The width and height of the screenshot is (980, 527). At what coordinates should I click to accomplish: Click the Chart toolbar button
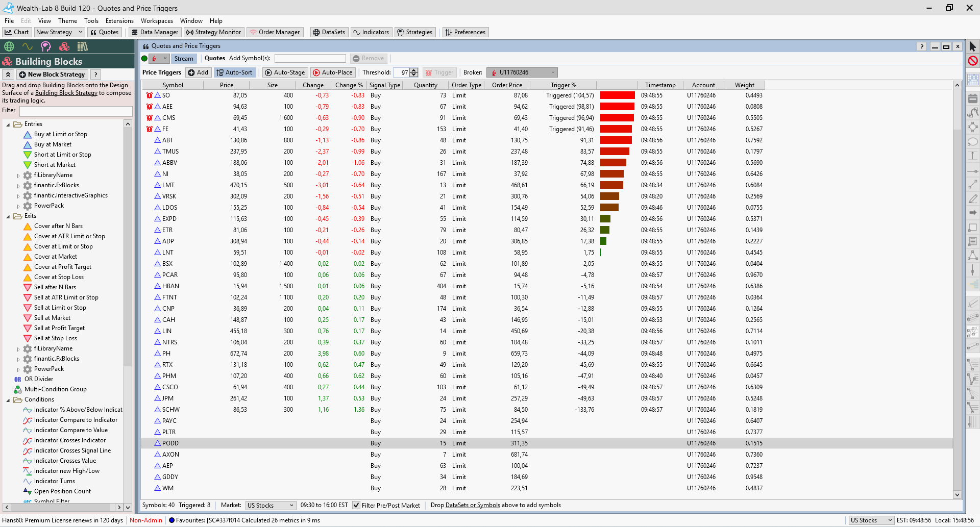tap(17, 32)
